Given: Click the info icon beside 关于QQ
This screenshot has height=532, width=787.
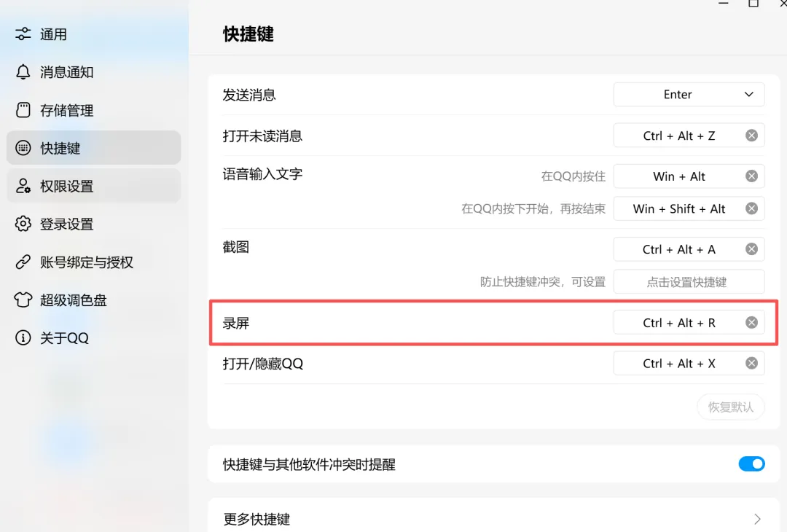Looking at the screenshot, I should (x=23, y=337).
